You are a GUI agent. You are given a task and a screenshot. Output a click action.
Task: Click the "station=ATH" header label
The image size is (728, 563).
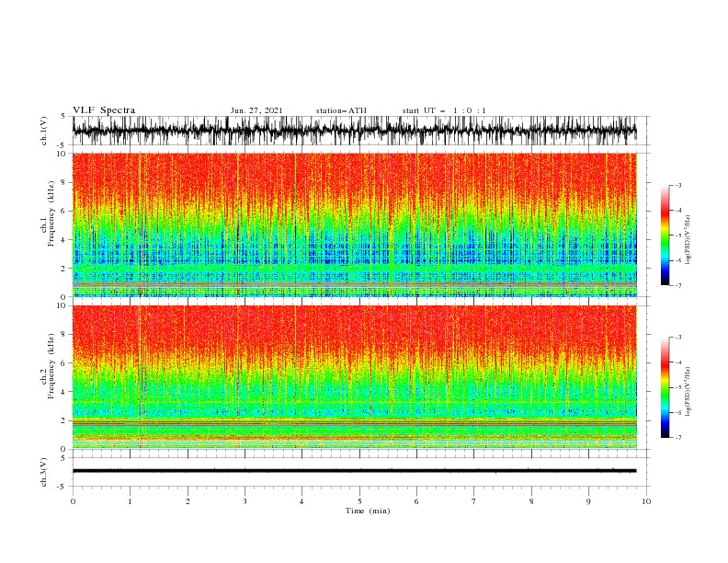[x=341, y=110]
